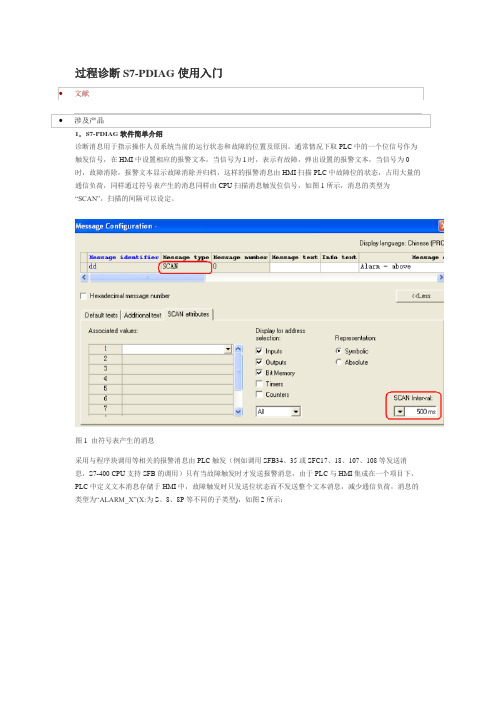Viewport: 496px width, 702px height.
Task: Click the Message text column header
Action: point(295,257)
